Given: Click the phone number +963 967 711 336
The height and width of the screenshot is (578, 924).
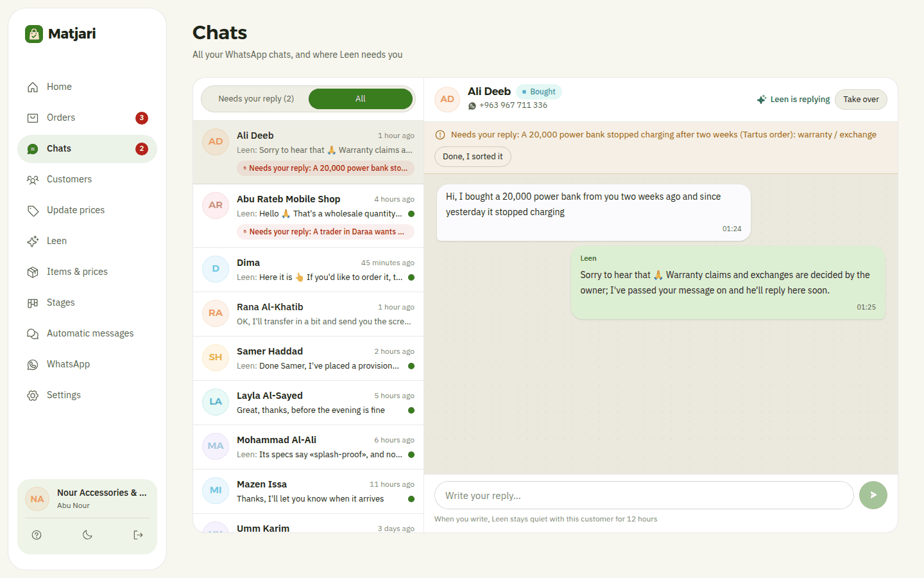Looking at the screenshot, I should click(513, 105).
